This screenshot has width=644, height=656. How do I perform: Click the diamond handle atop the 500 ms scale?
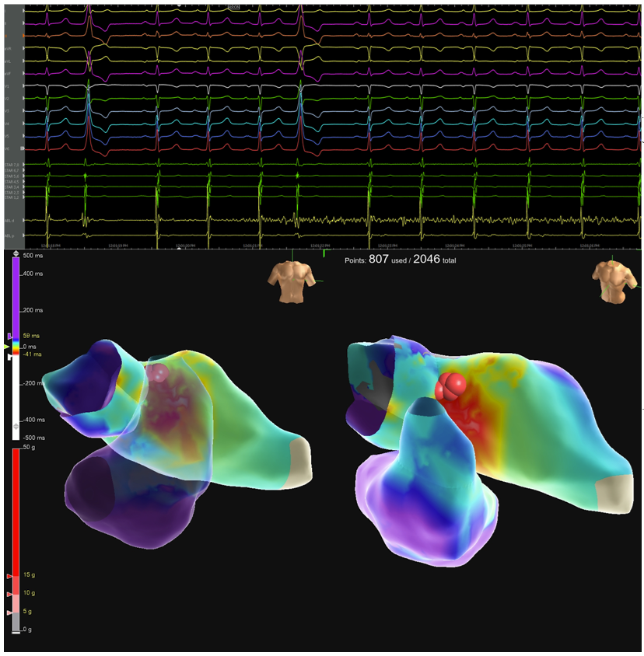coord(16,253)
